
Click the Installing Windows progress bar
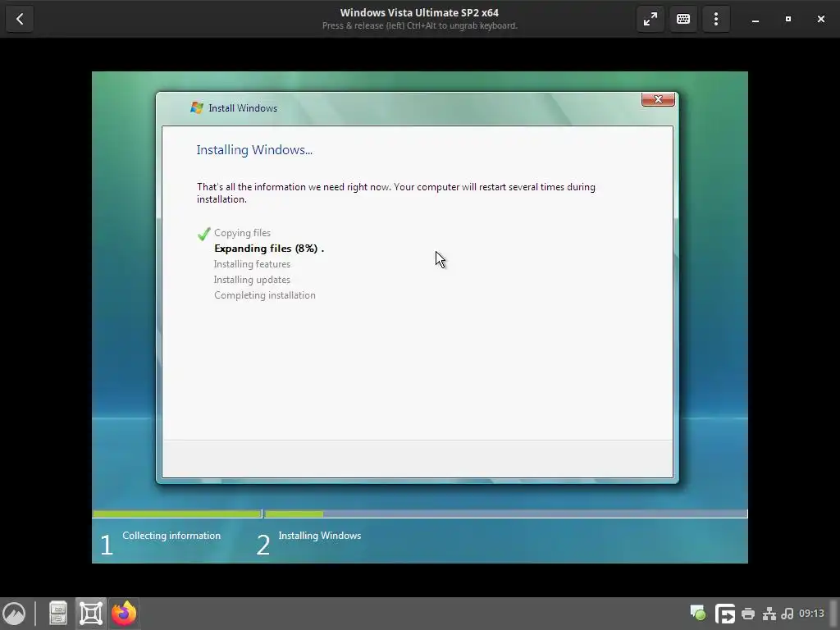[x=505, y=514]
